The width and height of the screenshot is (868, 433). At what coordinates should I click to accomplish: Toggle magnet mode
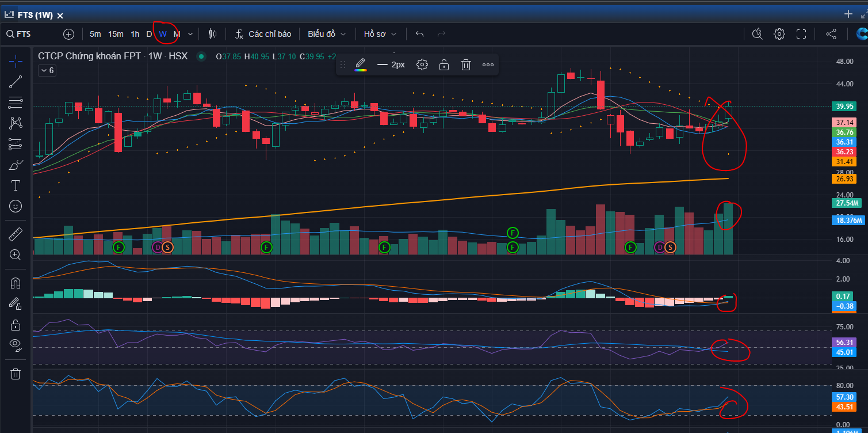click(16, 283)
